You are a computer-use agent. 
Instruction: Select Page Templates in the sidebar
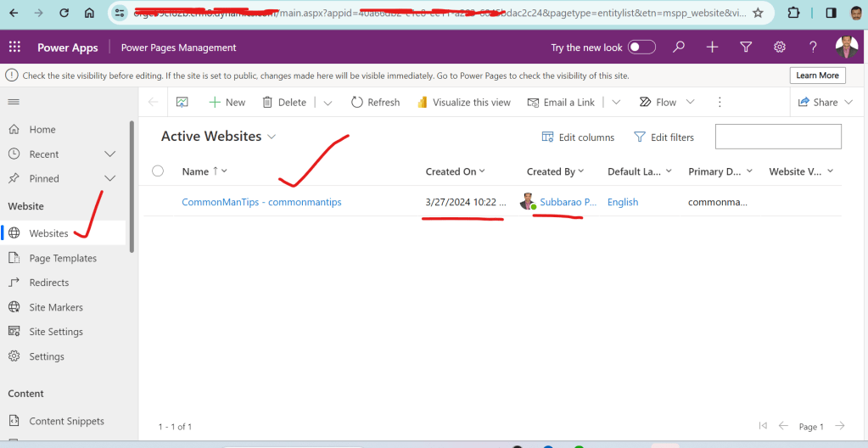click(x=63, y=258)
